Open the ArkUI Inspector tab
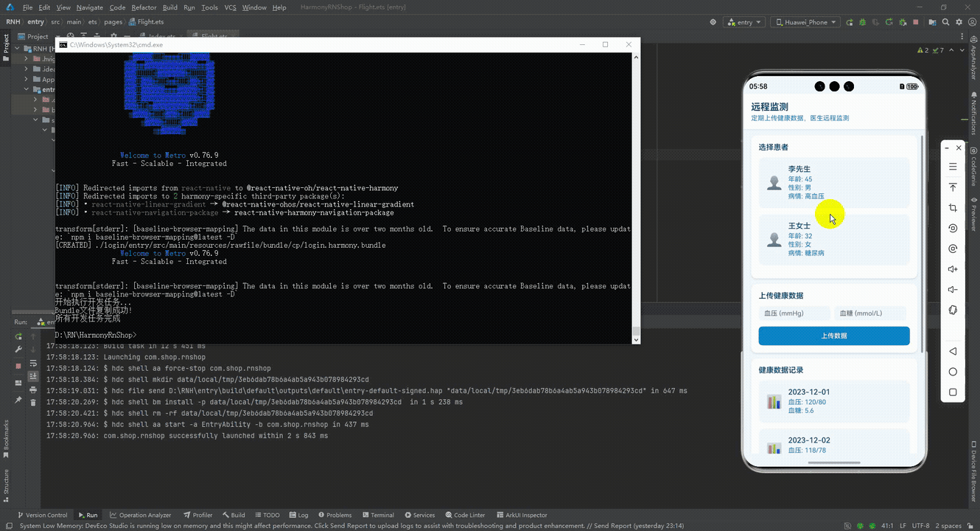The image size is (980, 531). [522, 515]
